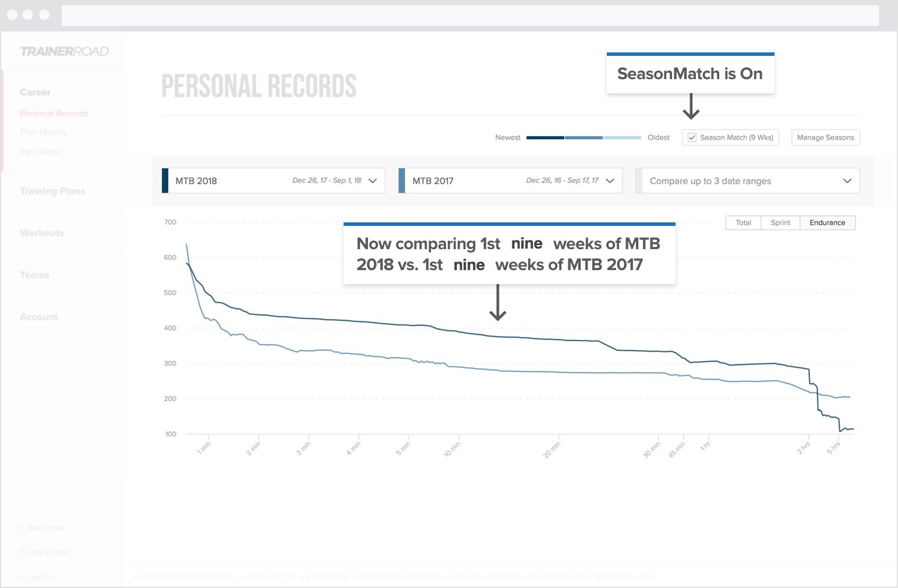This screenshot has width=898, height=588.
Task: Click the 5 hrs axis label
Action: coord(834,448)
